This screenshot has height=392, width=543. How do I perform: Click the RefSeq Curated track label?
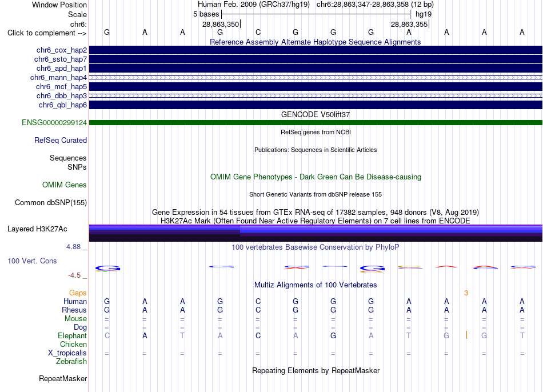(x=61, y=140)
